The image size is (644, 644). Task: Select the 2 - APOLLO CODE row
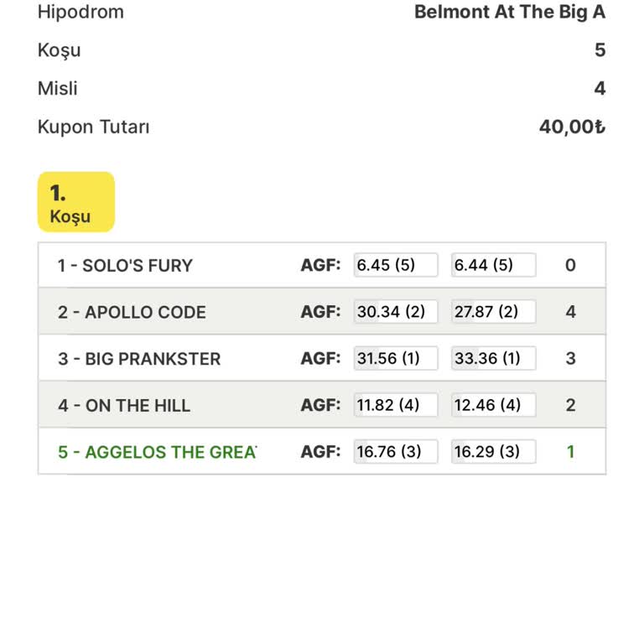[132, 312]
